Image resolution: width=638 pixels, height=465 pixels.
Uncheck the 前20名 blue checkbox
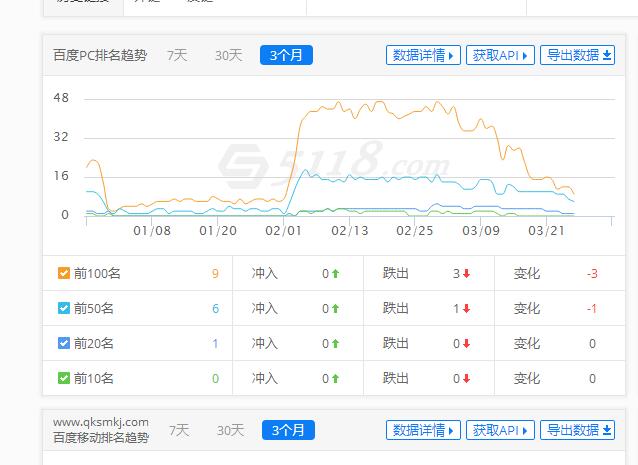[64, 343]
